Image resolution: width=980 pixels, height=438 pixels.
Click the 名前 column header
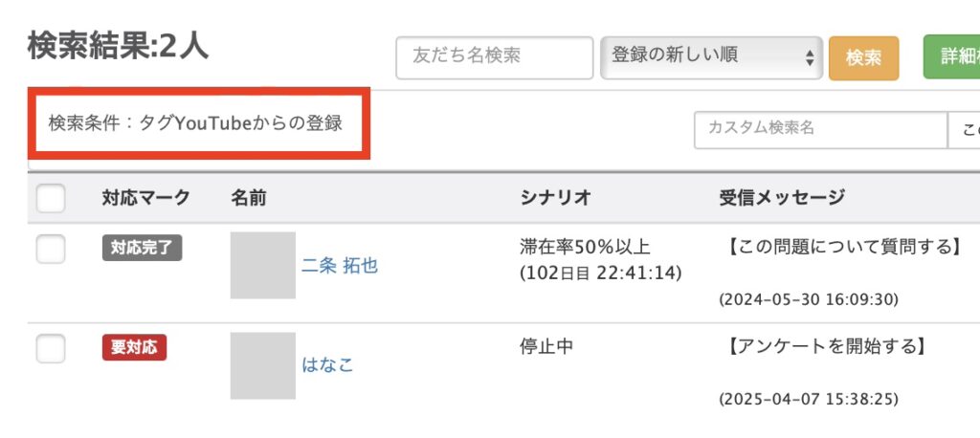249,198
